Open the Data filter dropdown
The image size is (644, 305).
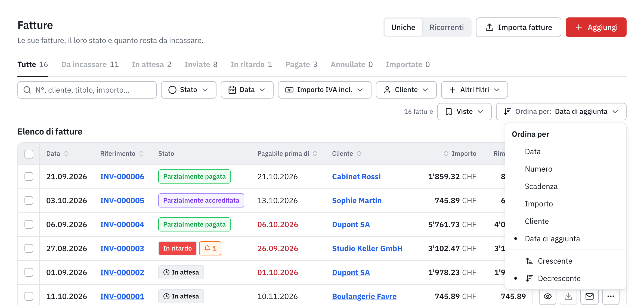pos(247,90)
